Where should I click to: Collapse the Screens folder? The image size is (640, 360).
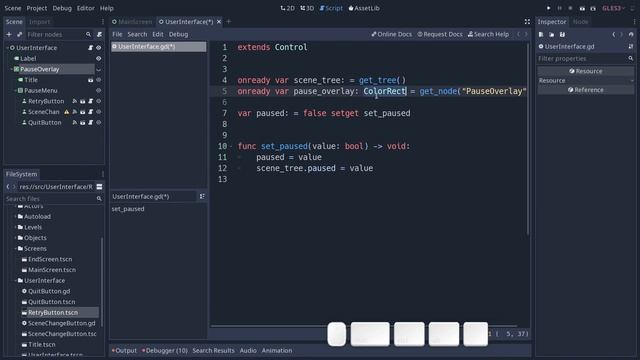[16, 249]
